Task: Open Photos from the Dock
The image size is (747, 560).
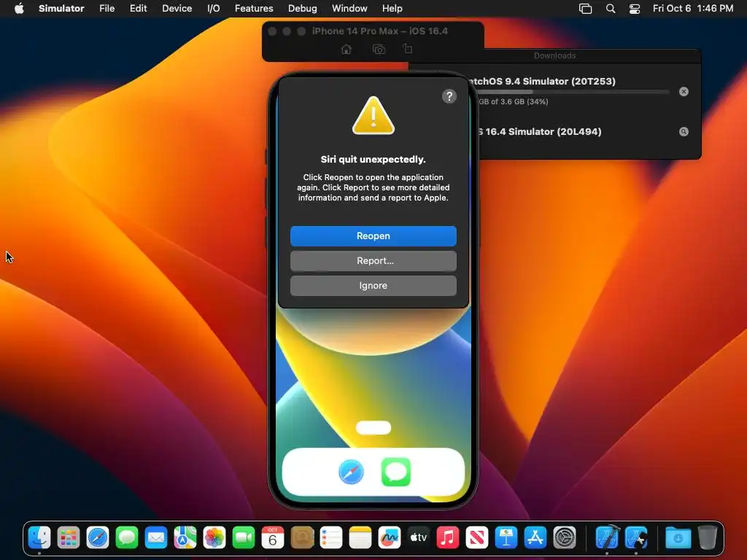Action: [214, 537]
